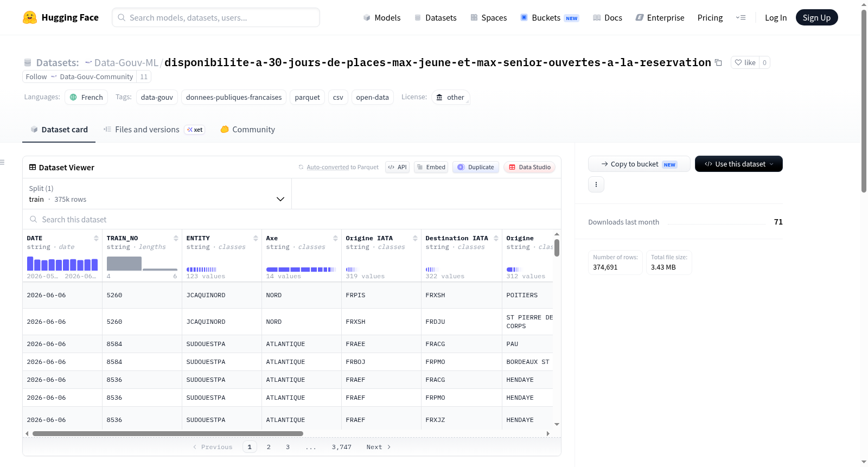Click the table horizontal scrollbar thumb
The height and width of the screenshot is (467, 868).
(168, 433)
